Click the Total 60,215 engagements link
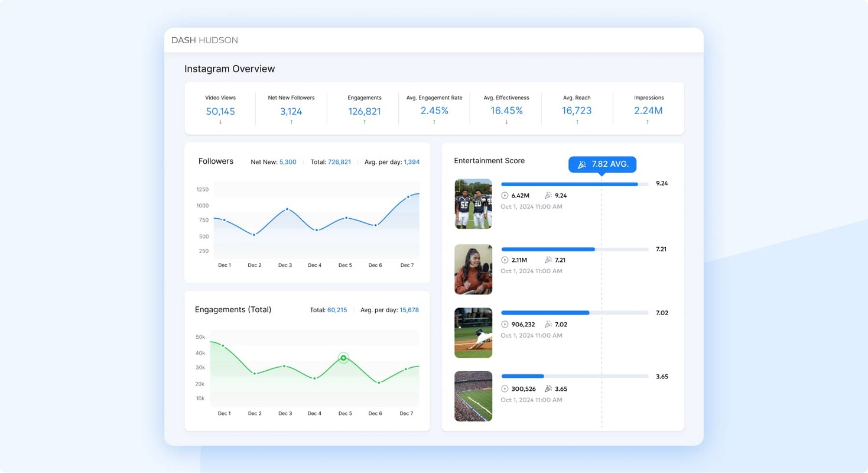The image size is (868, 473). [x=336, y=309]
